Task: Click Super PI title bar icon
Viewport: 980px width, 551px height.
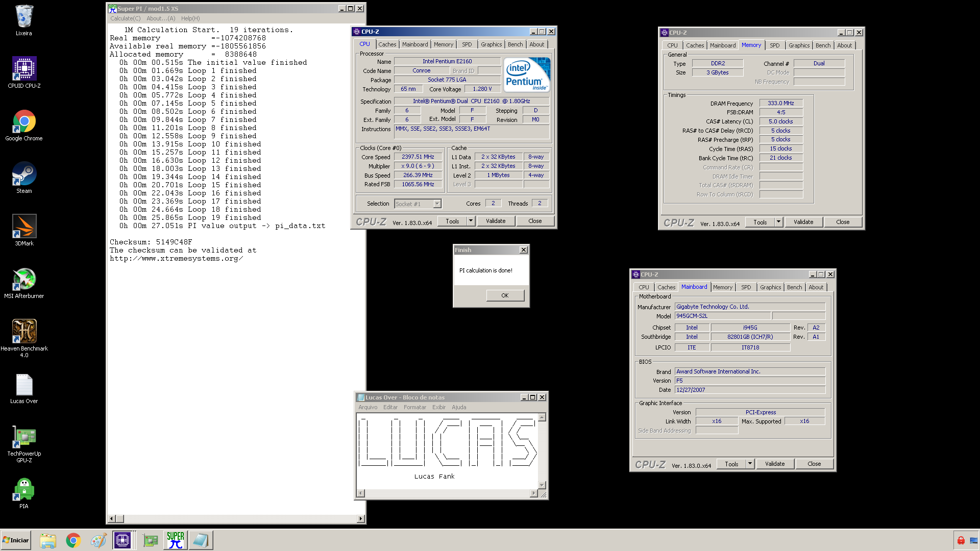Action: tap(112, 8)
